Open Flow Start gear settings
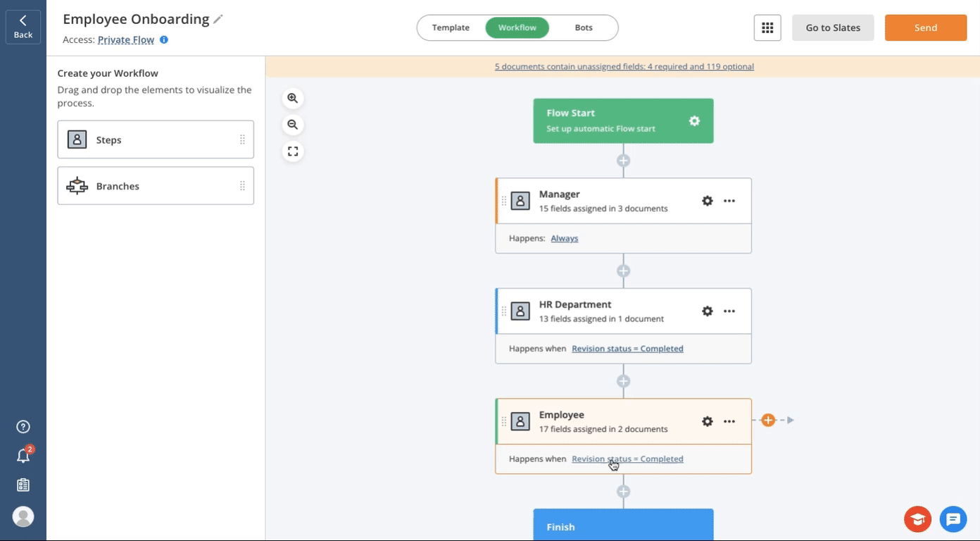The height and width of the screenshot is (541, 980). pos(694,121)
